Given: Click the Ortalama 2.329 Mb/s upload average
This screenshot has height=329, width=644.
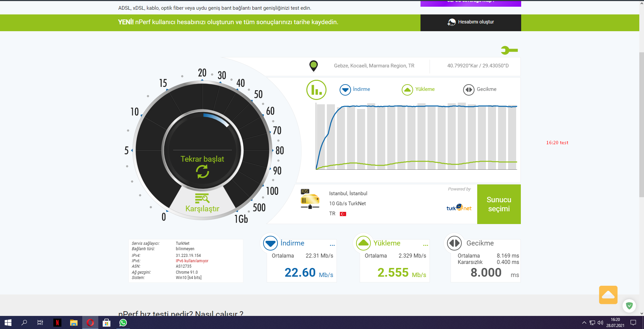Looking at the screenshot, I should click(x=395, y=256).
